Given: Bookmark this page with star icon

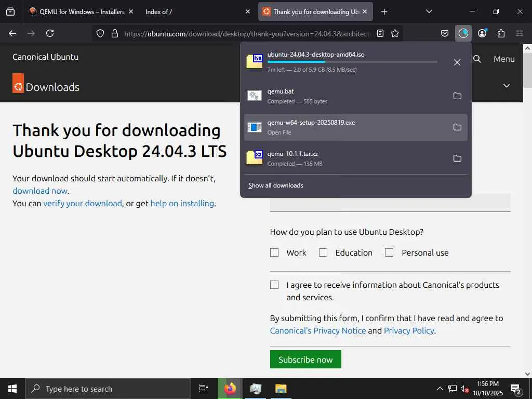Looking at the screenshot, I should (x=395, y=33).
